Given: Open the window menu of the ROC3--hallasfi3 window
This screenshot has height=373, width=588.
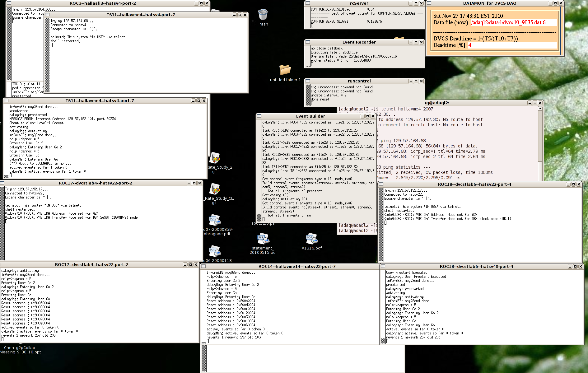Looking at the screenshot, I should (x=9, y=3).
